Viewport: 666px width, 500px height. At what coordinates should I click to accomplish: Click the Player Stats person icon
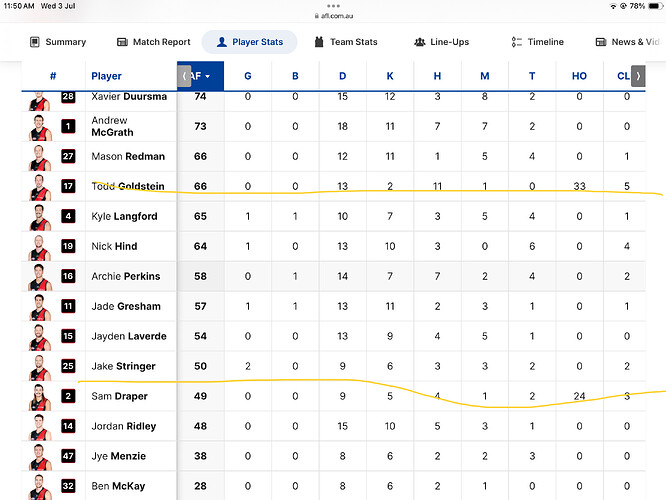pos(219,42)
